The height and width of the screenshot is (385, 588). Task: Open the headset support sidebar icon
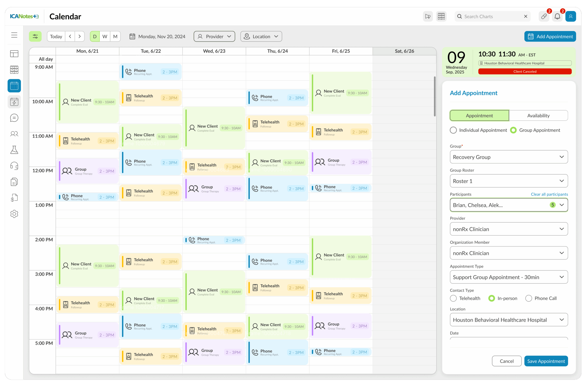tap(14, 166)
